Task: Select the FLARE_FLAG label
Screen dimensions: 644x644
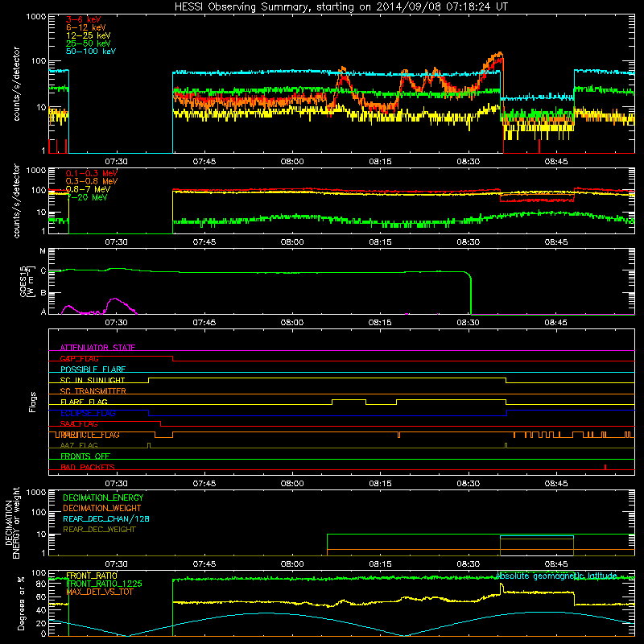Action: point(84,402)
